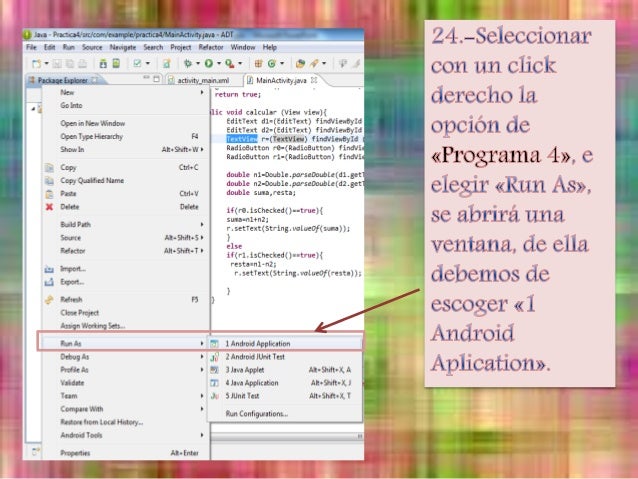Expand the External Tools dropdown arrow
638x479 pixels.
[240, 64]
